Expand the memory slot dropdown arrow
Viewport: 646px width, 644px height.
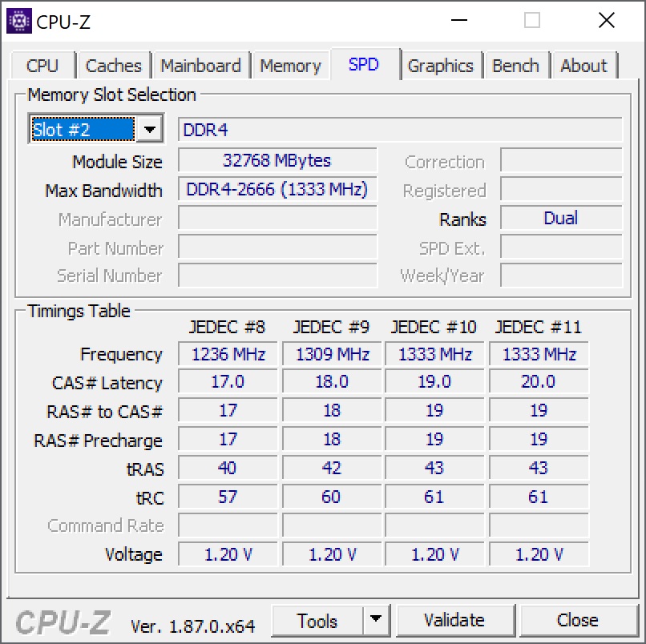pyautogui.click(x=150, y=130)
